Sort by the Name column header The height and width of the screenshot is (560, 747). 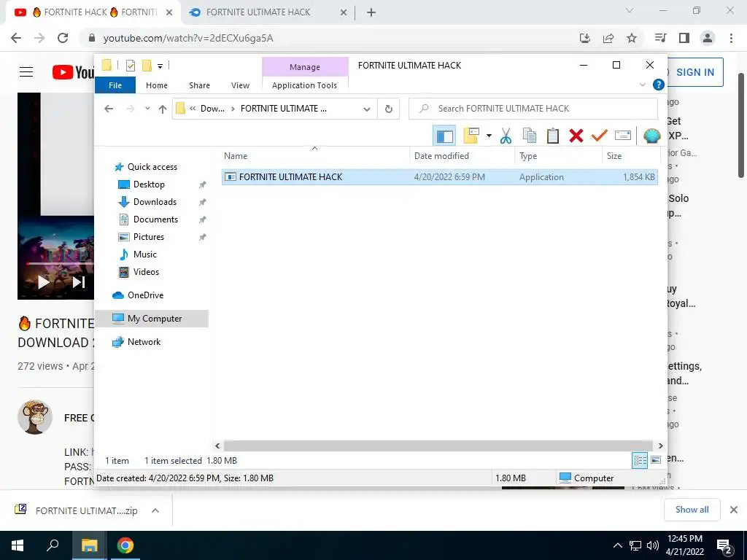pos(315,156)
